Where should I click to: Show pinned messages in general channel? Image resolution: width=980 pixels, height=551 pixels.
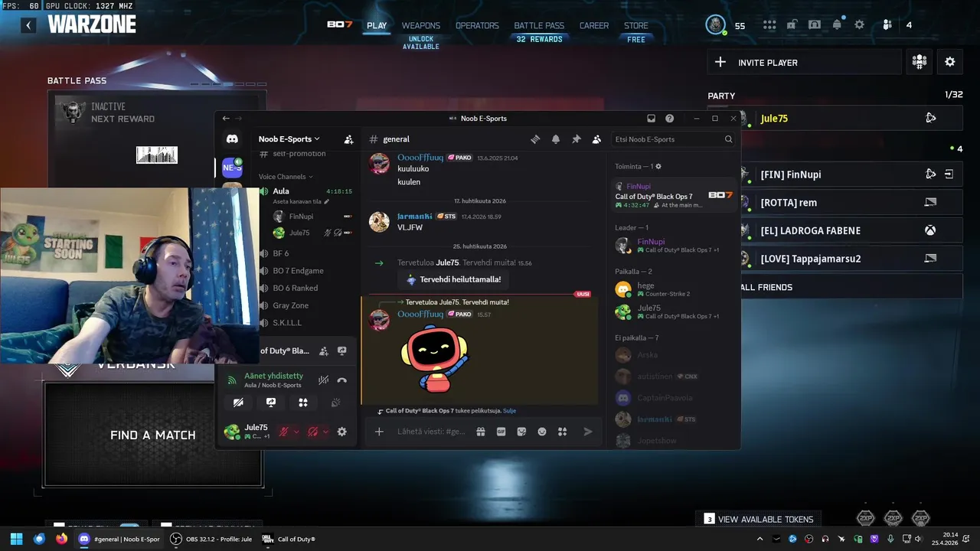(576, 139)
